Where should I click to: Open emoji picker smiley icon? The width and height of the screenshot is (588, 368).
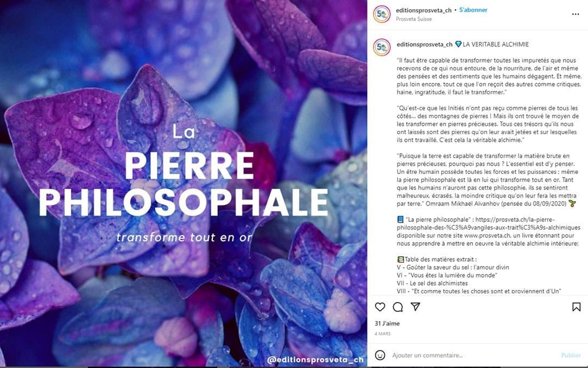click(380, 355)
